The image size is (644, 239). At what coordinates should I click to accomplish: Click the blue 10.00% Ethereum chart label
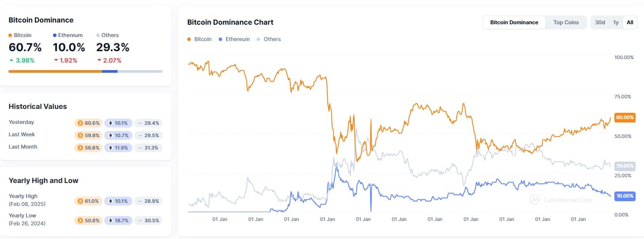point(625,196)
